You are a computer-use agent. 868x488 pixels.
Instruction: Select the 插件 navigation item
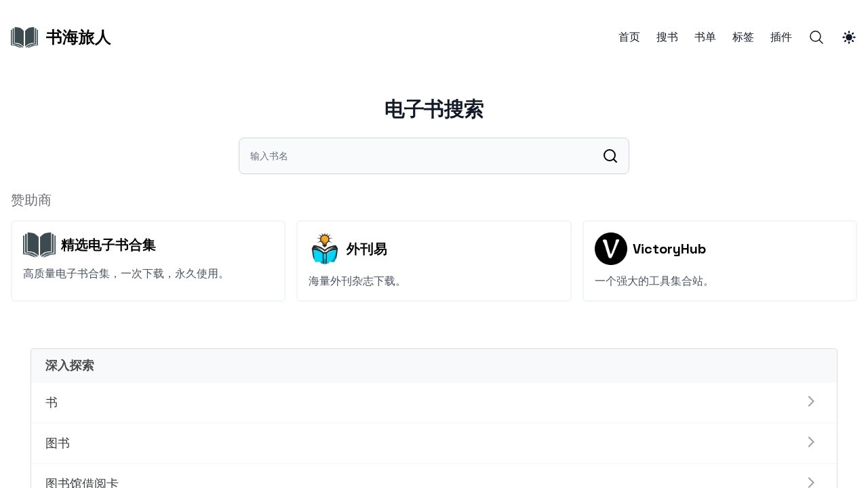click(x=781, y=37)
